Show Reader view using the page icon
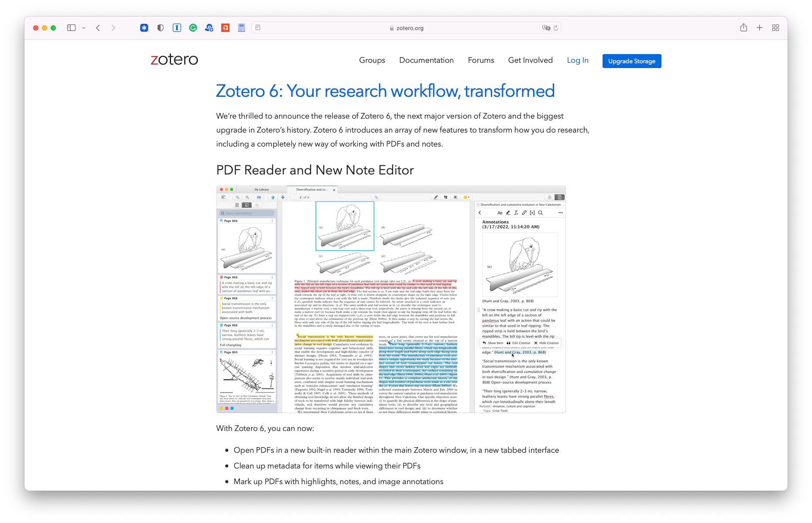The image size is (812, 523). coord(258,27)
